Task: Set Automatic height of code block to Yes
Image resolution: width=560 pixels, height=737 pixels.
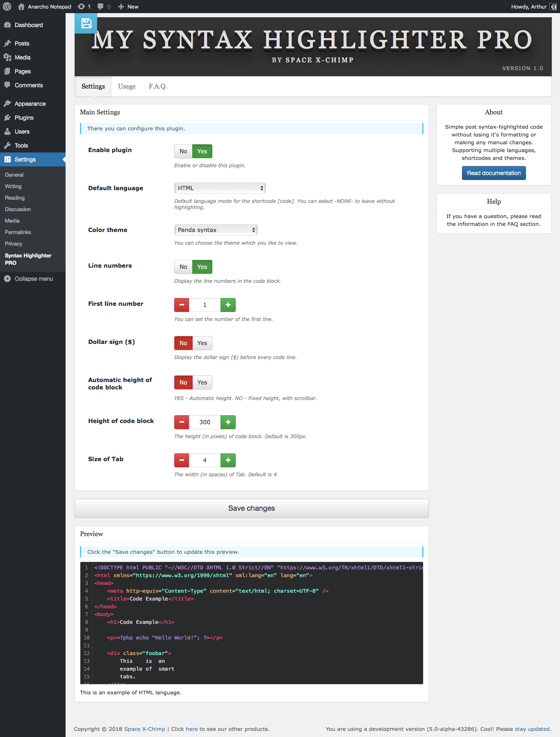Action: (202, 382)
